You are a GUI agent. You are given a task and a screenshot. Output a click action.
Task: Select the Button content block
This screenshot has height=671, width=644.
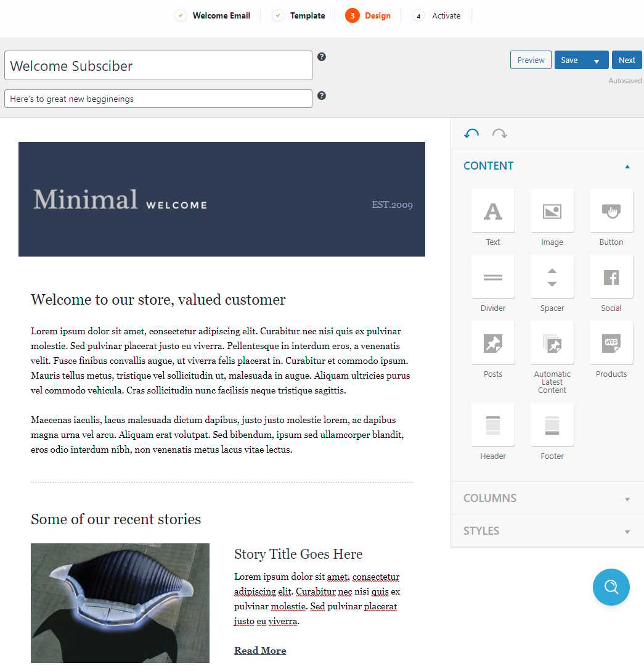click(x=611, y=211)
